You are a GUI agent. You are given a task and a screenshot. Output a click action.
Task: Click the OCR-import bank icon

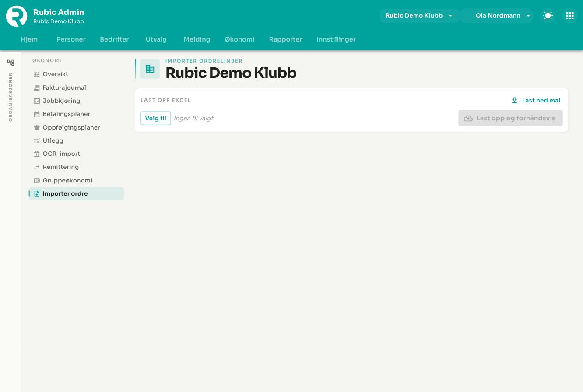pos(37,154)
